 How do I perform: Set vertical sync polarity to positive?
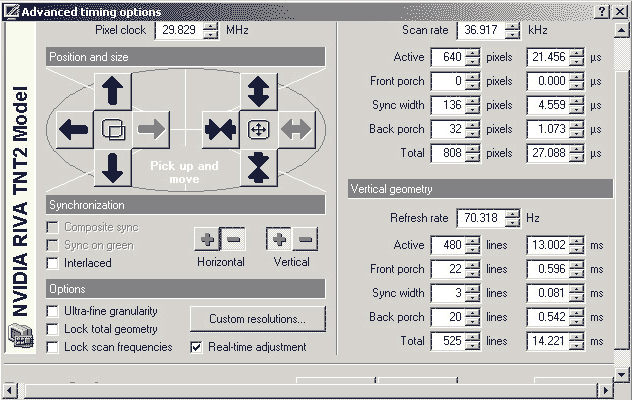(279, 239)
